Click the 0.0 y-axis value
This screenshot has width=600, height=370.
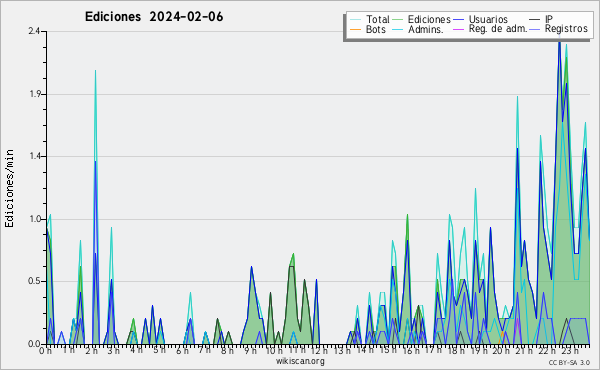[x=34, y=344]
